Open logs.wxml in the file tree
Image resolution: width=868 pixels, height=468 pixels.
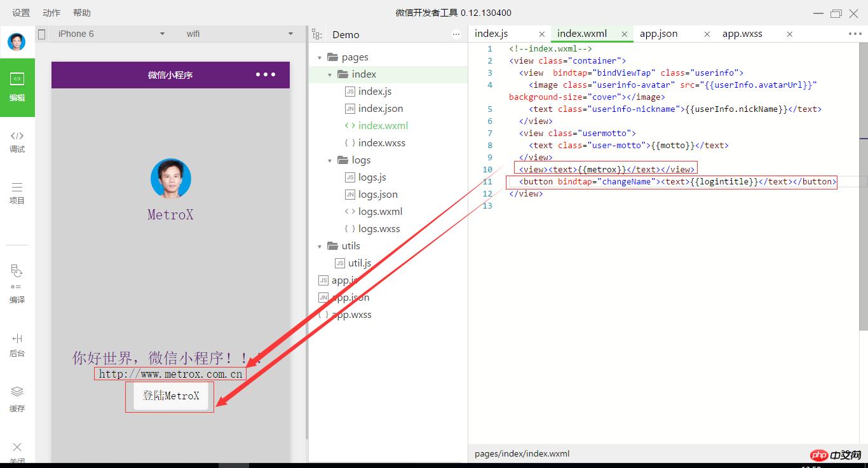coord(380,212)
